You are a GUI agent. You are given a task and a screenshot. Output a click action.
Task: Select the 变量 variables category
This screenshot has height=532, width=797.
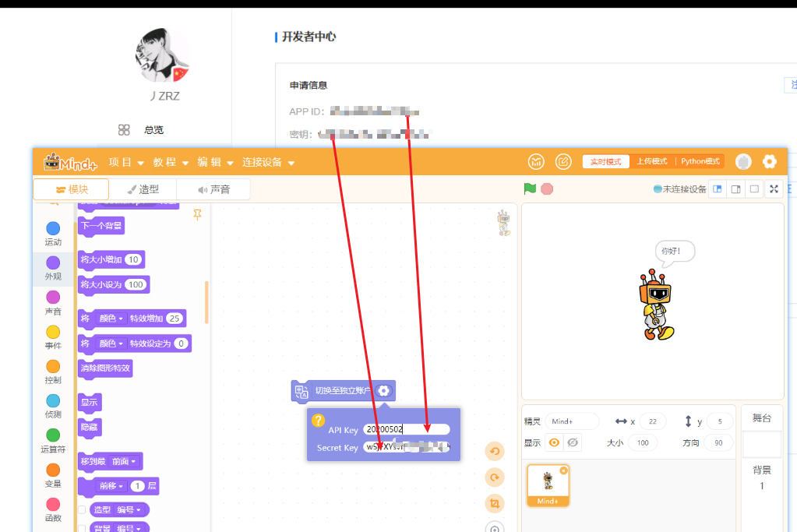[53, 476]
